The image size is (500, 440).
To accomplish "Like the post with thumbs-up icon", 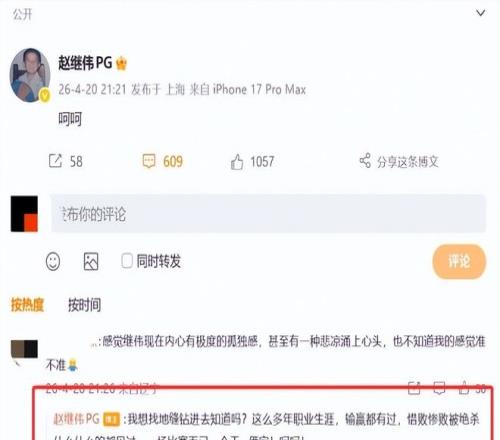I will pos(237,162).
